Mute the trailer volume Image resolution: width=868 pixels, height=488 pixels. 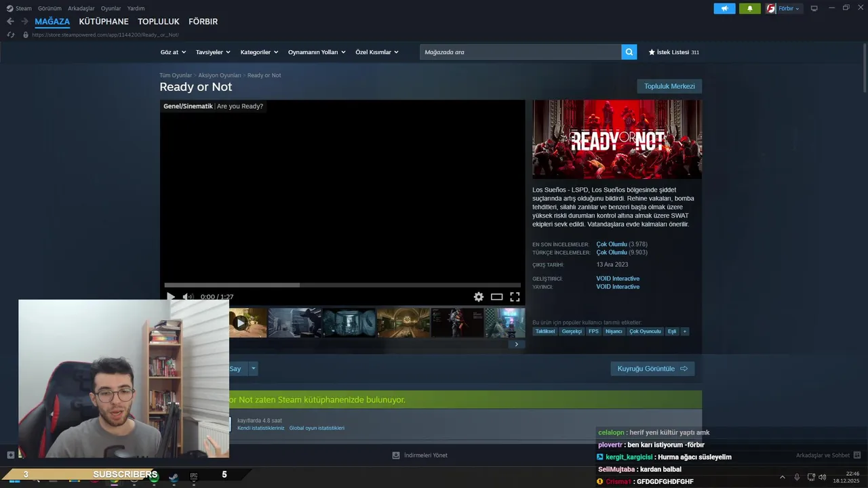point(188,297)
